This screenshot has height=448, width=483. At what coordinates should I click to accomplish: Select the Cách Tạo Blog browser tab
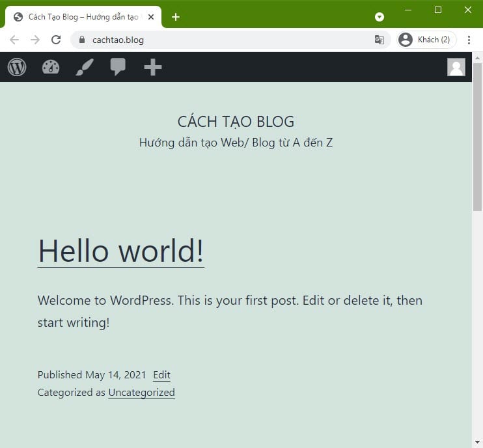point(83,17)
